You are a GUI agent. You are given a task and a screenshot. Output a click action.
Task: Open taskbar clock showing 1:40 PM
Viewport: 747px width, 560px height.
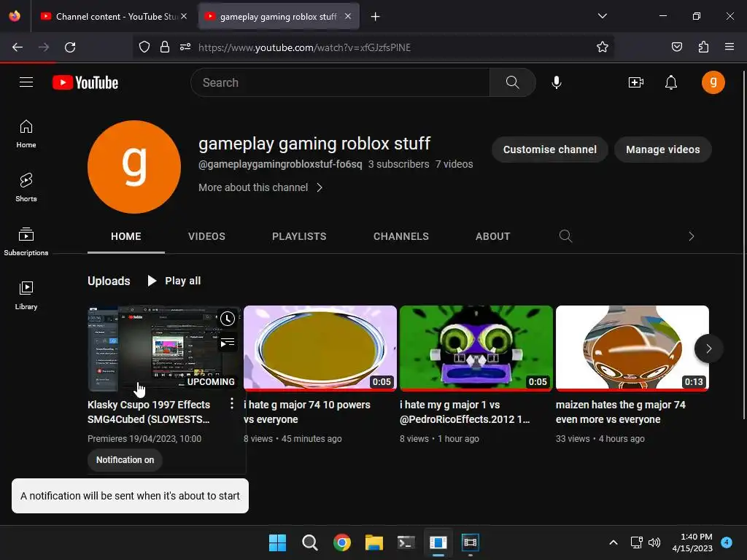(x=692, y=542)
